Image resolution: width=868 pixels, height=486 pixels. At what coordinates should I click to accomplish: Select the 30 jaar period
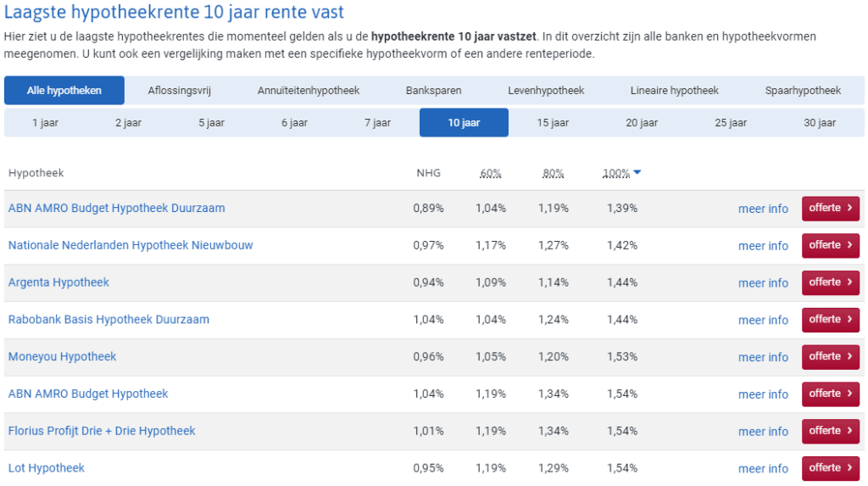[820, 122]
